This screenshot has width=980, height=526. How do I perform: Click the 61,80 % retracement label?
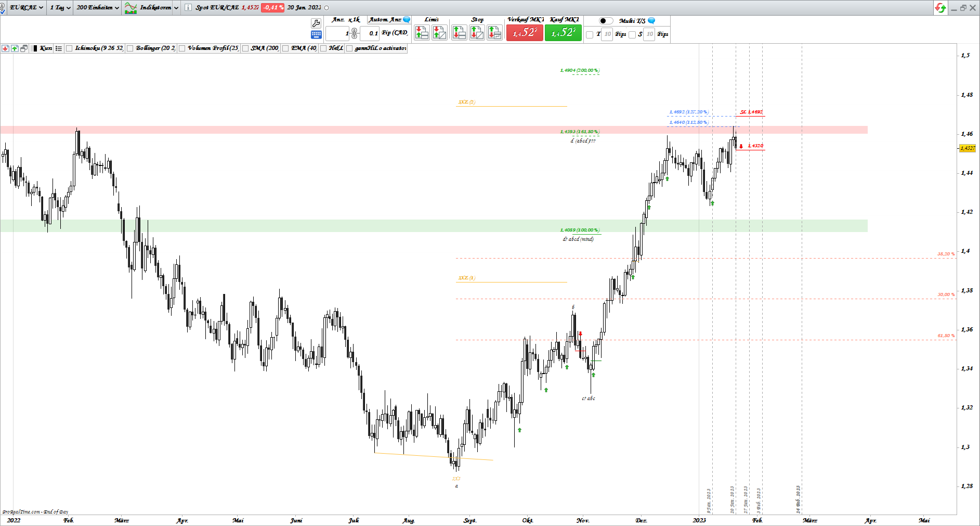click(946, 336)
